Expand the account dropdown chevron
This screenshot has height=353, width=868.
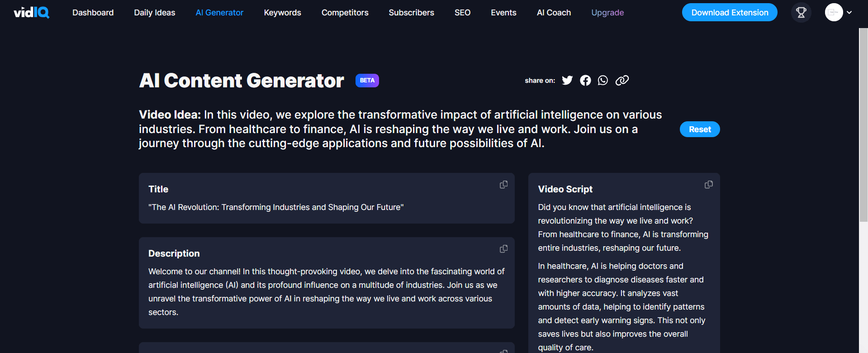pos(849,13)
